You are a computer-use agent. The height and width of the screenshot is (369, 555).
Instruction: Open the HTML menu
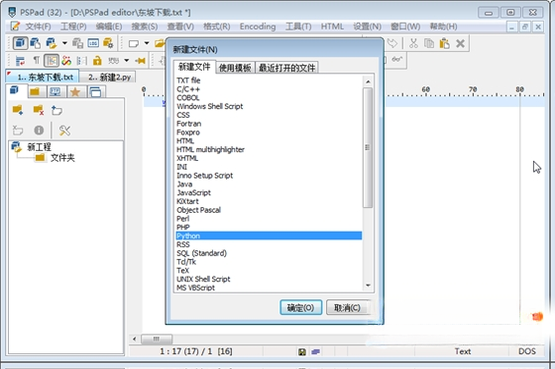pyautogui.click(x=332, y=27)
